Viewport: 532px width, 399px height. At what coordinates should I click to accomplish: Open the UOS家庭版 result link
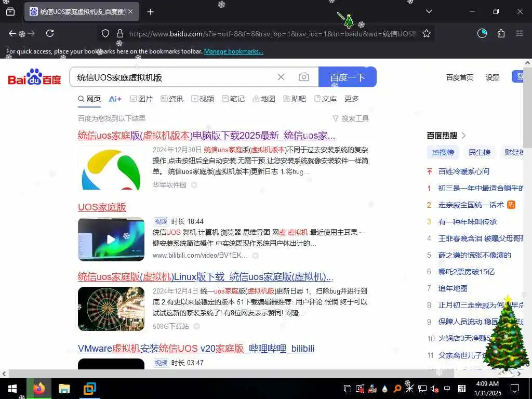pyautogui.click(x=102, y=207)
